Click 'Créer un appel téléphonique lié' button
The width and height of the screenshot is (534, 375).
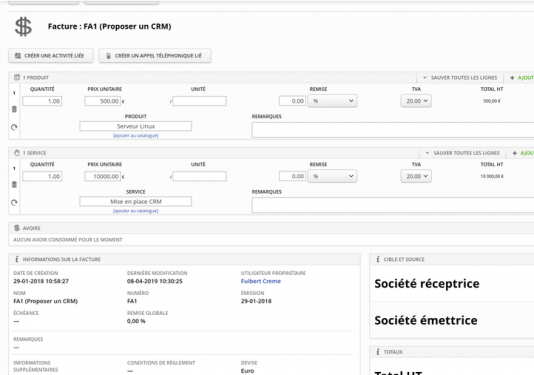[155, 56]
